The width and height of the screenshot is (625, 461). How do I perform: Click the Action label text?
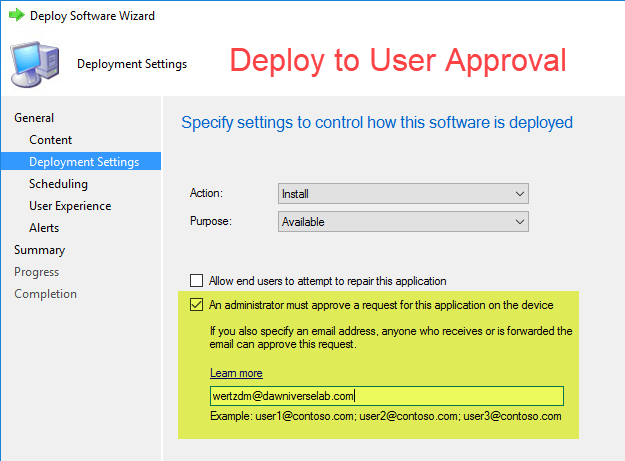(x=207, y=193)
